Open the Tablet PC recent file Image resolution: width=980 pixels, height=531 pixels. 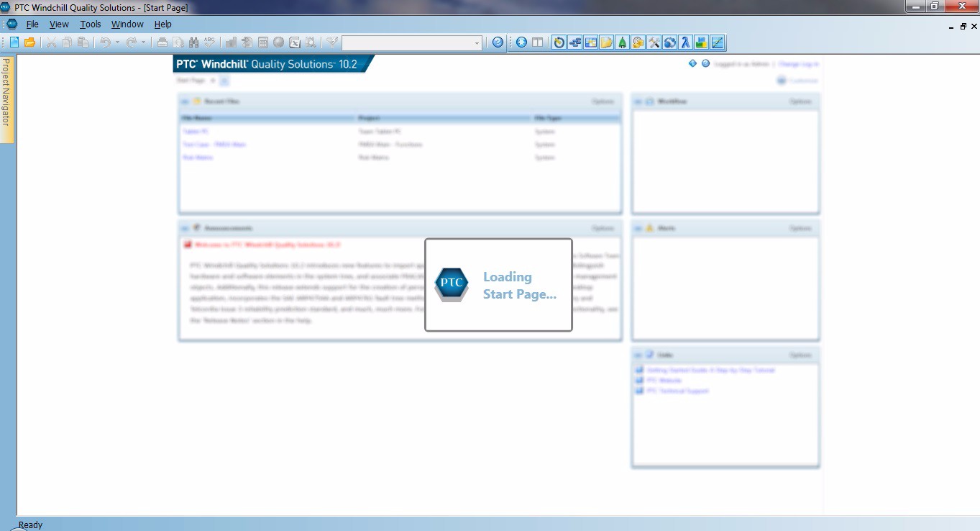click(x=196, y=132)
